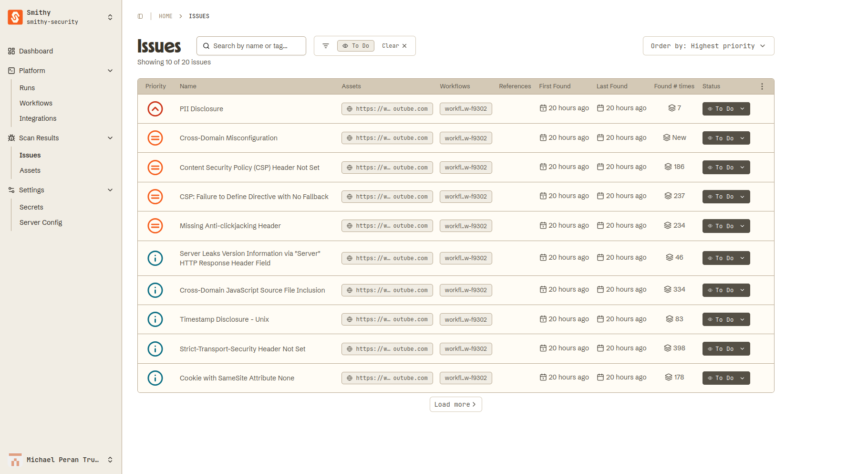Toggle the sidebar panel icon
The image size is (868, 474).
pyautogui.click(x=140, y=16)
